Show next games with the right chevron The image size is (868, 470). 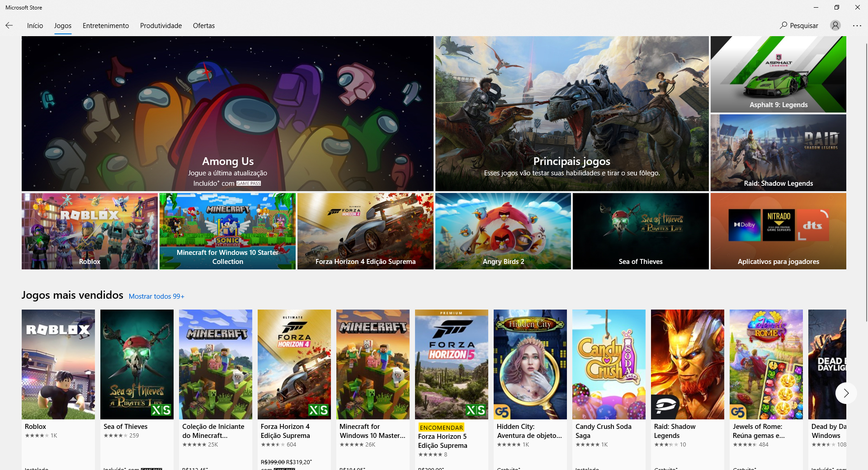(x=846, y=393)
